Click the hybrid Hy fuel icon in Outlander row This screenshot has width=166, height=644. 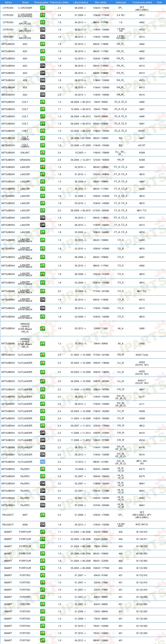(43, 462)
